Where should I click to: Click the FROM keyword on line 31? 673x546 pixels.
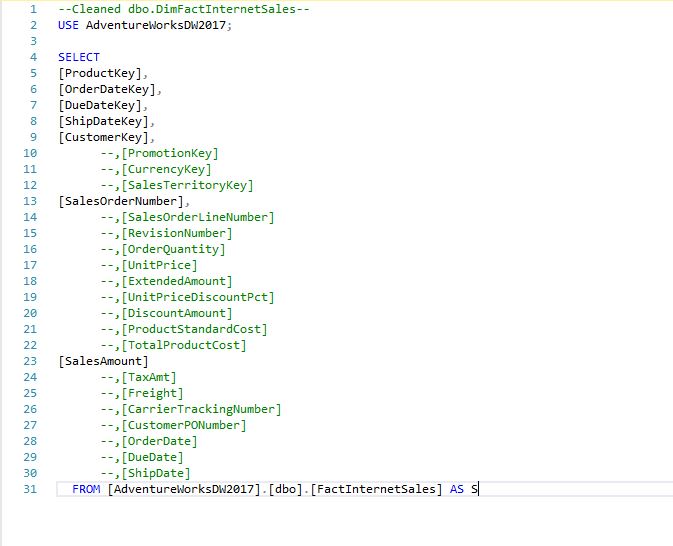pos(86,489)
